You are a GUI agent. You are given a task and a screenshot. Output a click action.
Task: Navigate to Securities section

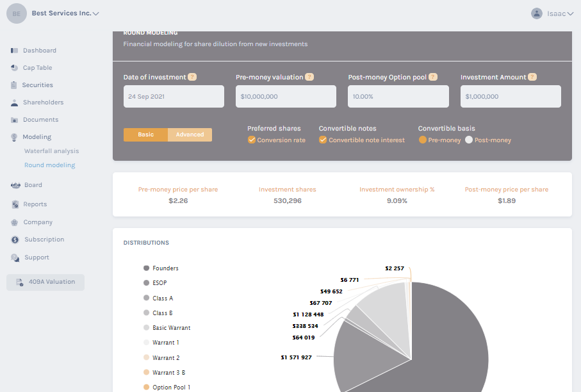point(37,85)
